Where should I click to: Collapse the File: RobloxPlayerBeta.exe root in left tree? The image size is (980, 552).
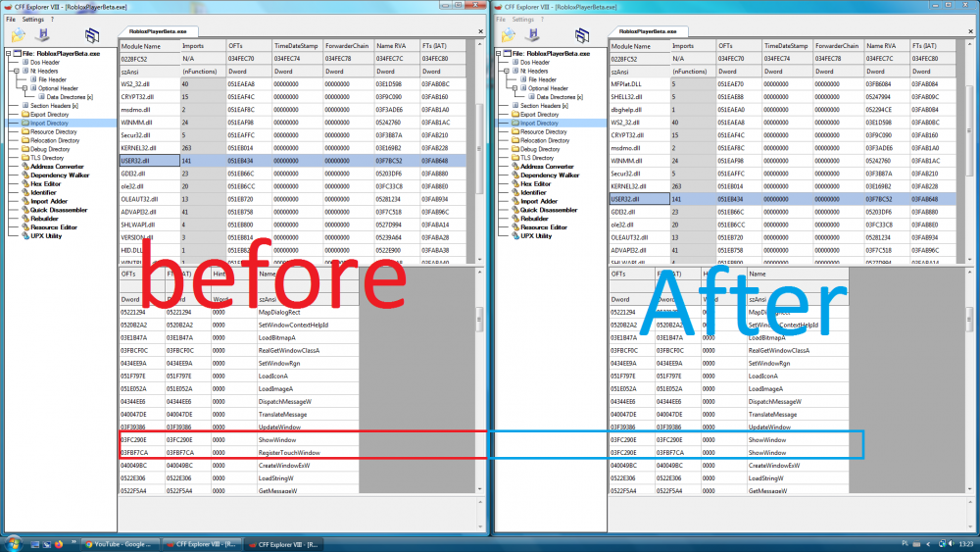click(9, 53)
